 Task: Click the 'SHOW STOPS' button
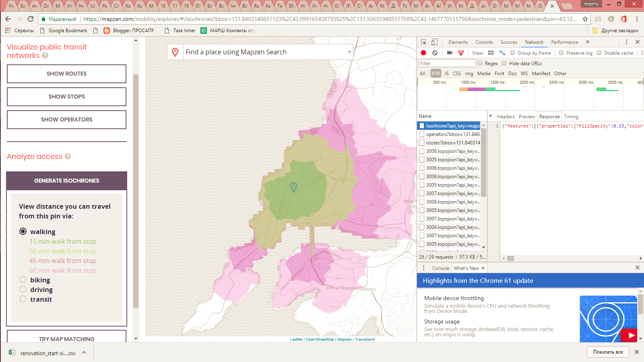pos(67,97)
